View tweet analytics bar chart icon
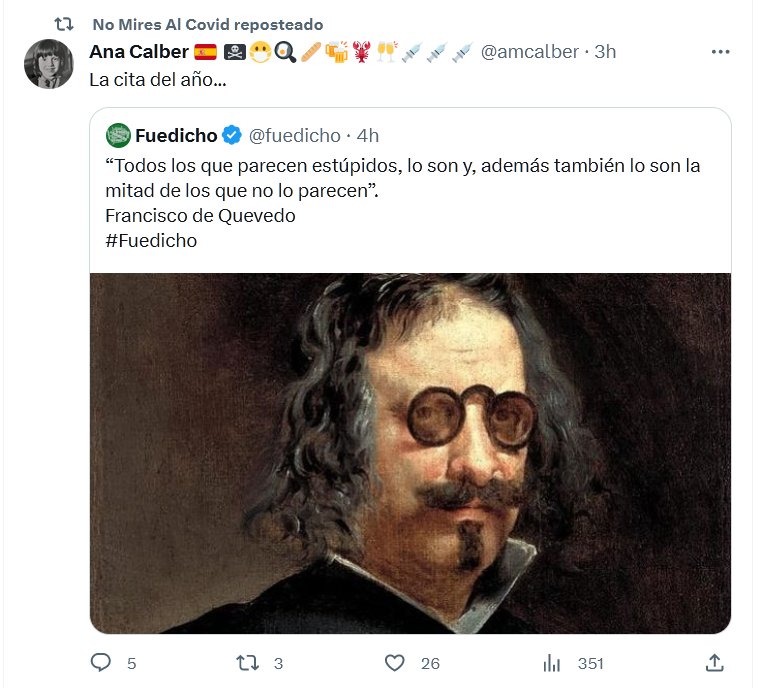The height and width of the screenshot is (688, 758). pyautogui.click(x=551, y=662)
